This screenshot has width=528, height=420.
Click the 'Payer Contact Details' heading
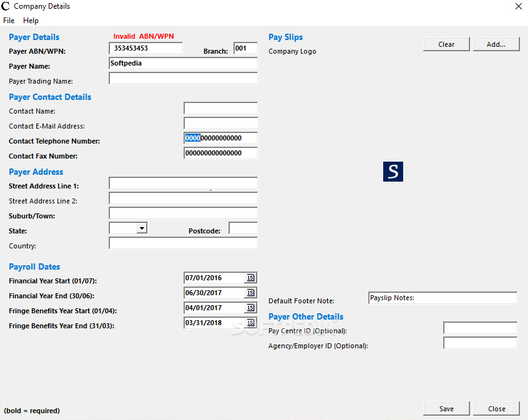click(50, 97)
